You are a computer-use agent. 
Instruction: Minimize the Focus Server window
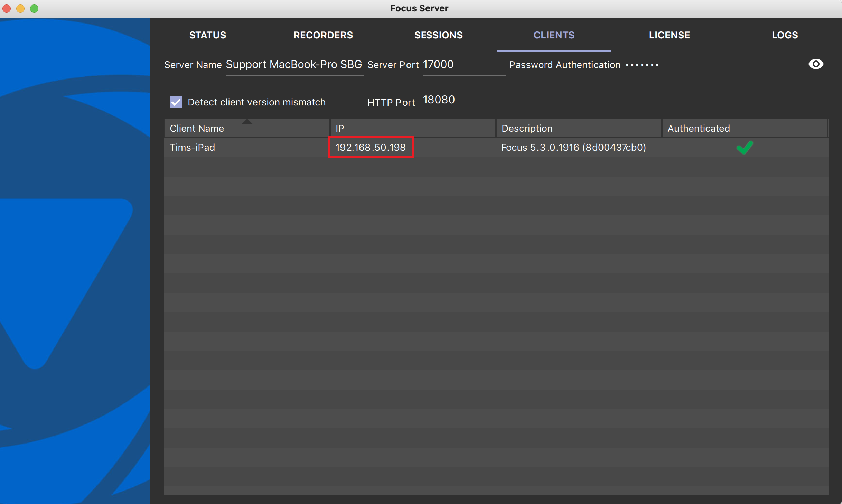(20, 8)
